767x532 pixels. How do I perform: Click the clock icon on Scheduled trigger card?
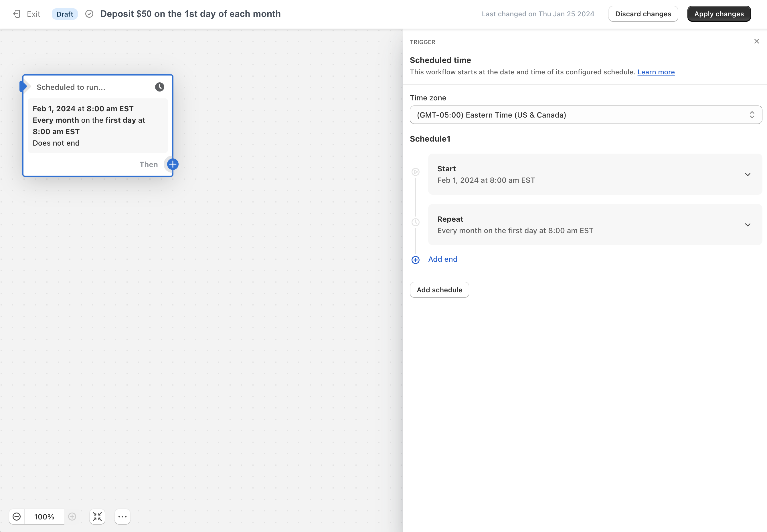[x=159, y=87]
